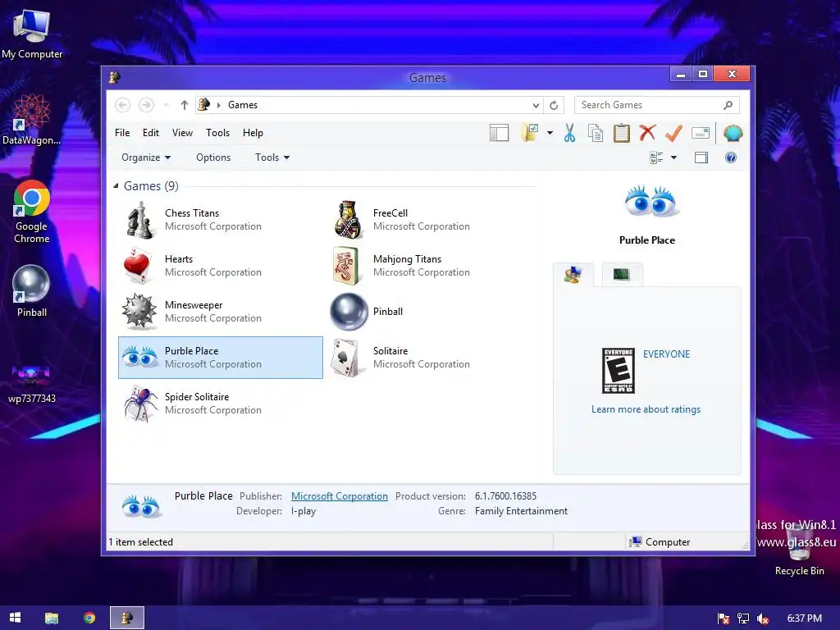The height and width of the screenshot is (630, 840).
Task: Open the Help menu
Action: 253,133
